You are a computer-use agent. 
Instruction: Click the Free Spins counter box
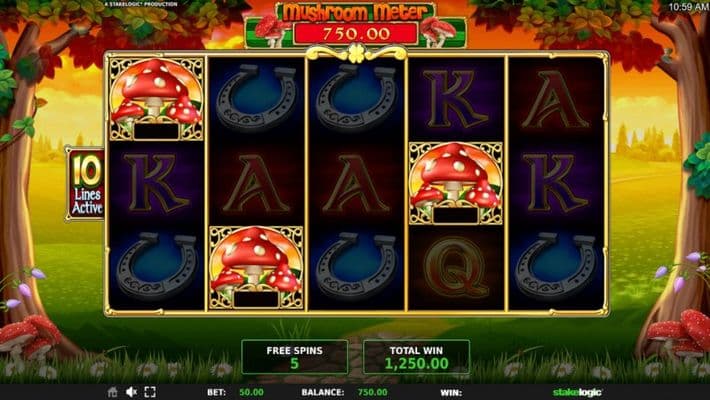tap(295, 357)
